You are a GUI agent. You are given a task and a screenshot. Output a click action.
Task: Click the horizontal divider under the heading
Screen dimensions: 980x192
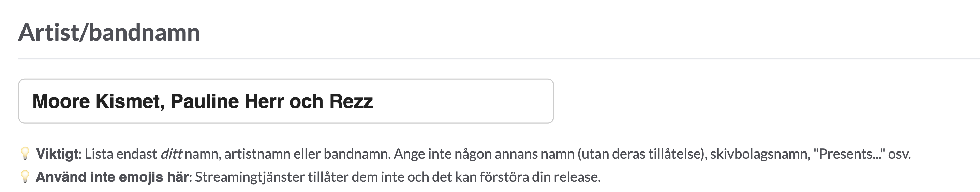click(499, 59)
